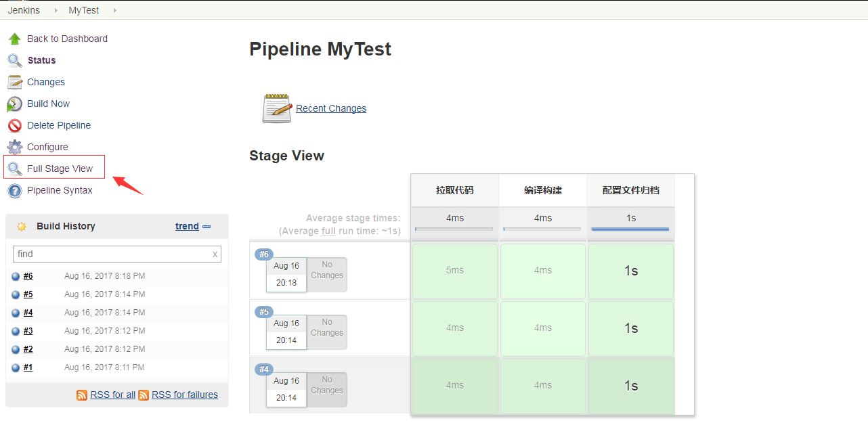Open build #6 from build history

[x=28, y=276]
